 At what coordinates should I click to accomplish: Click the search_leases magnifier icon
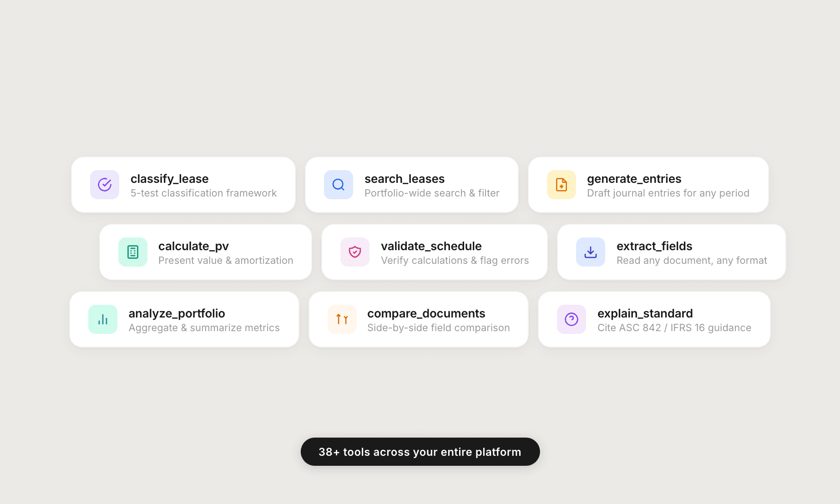pyautogui.click(x=338, y=185)
